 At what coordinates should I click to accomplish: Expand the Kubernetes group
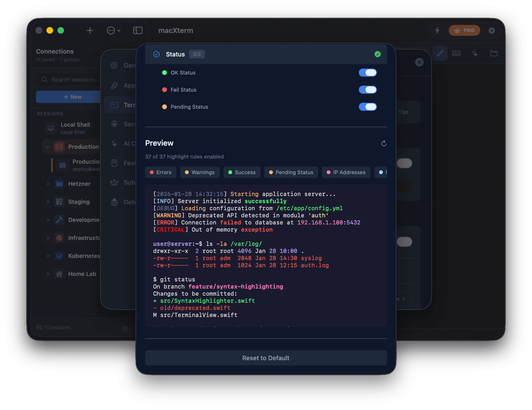coord(48,256)
